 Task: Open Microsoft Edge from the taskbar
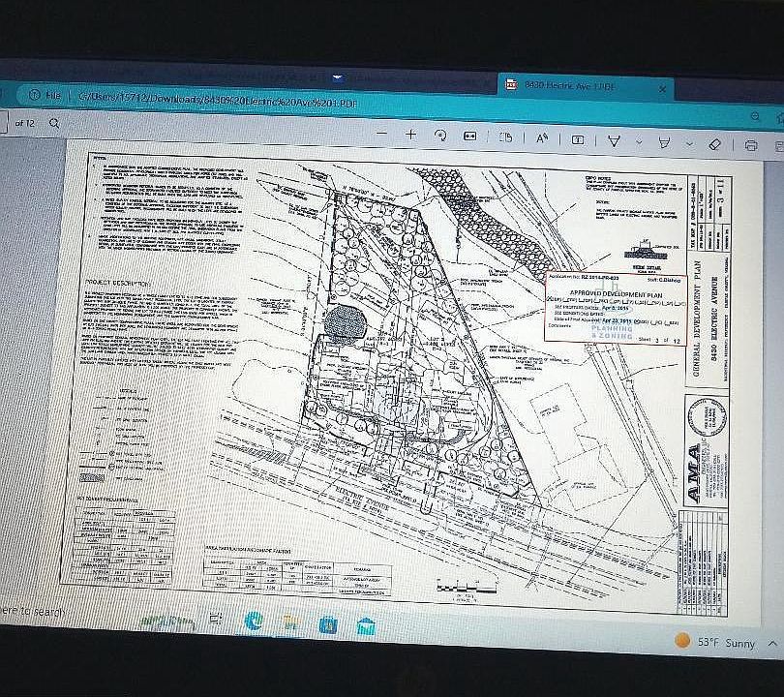click(x=253, y=622)
